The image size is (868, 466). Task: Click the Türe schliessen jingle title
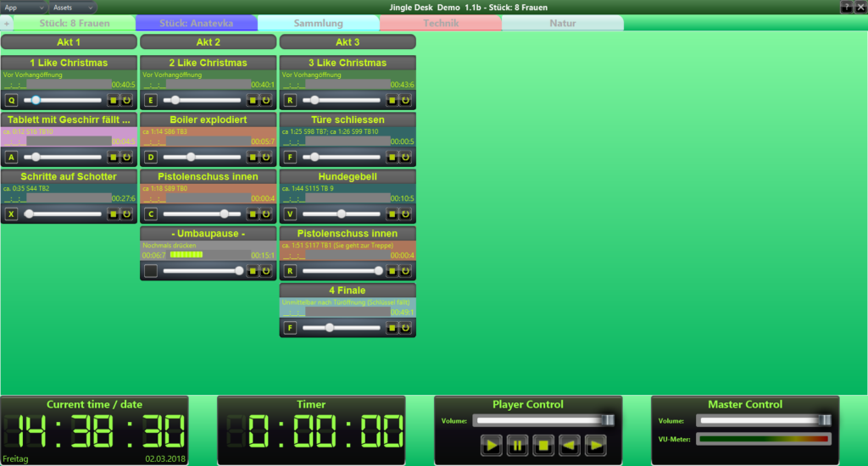click(348, 119)
